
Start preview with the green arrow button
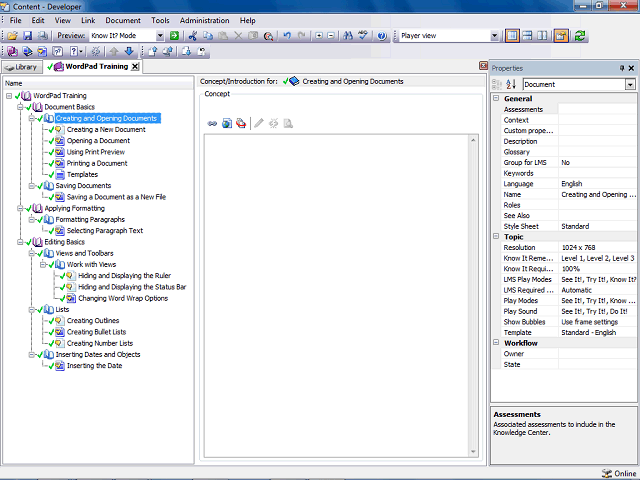[x=174, y=36]
